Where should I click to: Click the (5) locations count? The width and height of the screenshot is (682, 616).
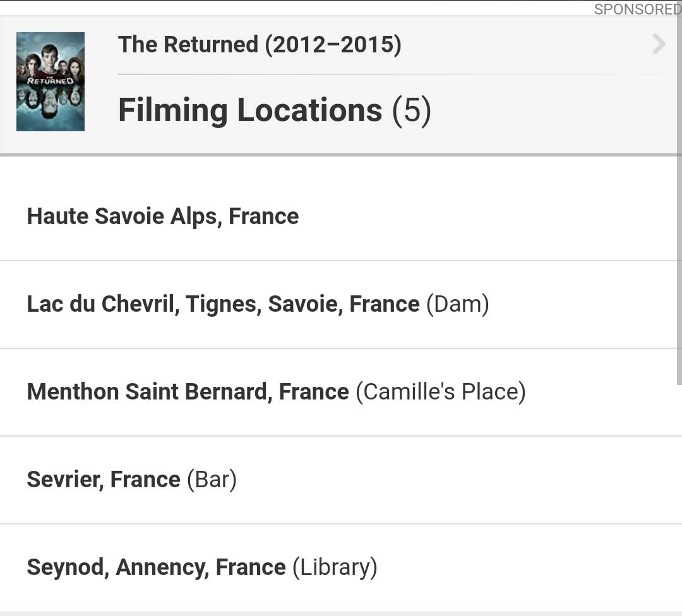coord(412,110)
